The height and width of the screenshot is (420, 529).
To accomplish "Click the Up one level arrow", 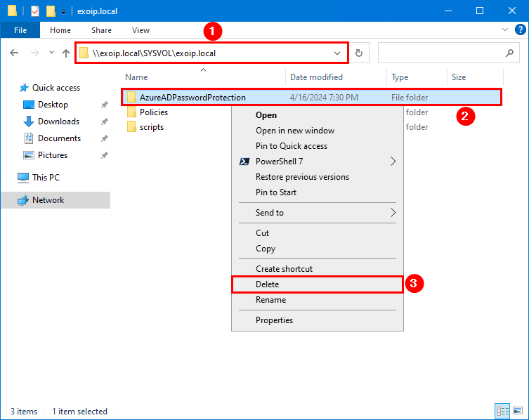I will pyautogui.click(x=66, y=53).
